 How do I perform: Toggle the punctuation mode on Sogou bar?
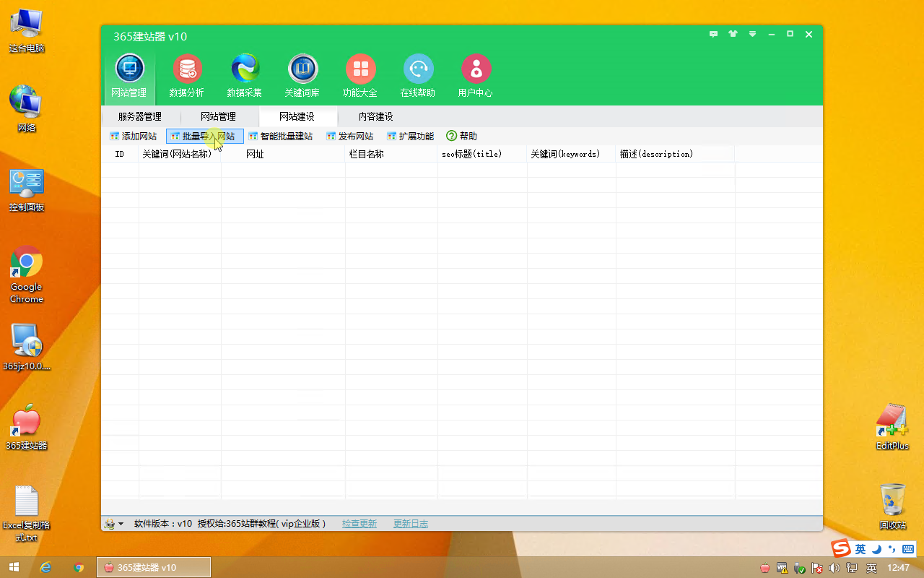click(x=892, y=549)
